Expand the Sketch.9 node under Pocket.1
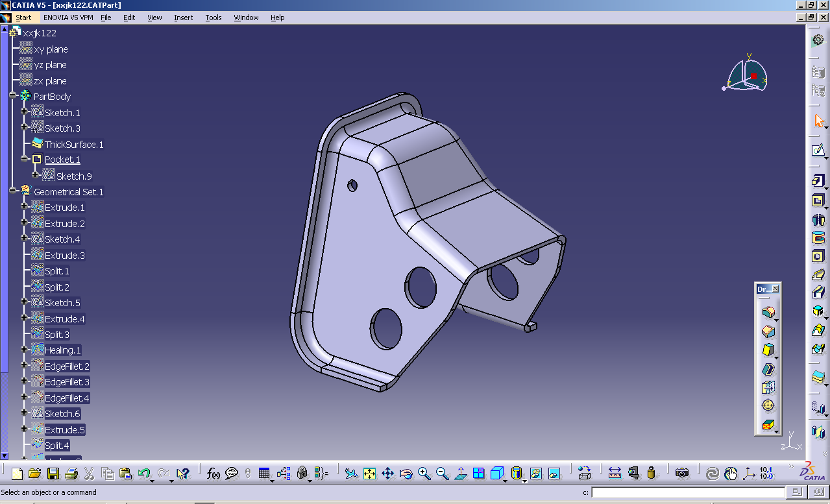This screenshot has height=504, width=830. (36, 175)
